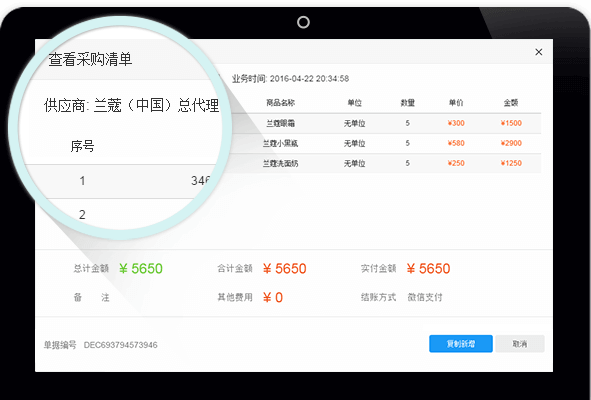Click the 微信支付 payment method text

pos(425,297)
